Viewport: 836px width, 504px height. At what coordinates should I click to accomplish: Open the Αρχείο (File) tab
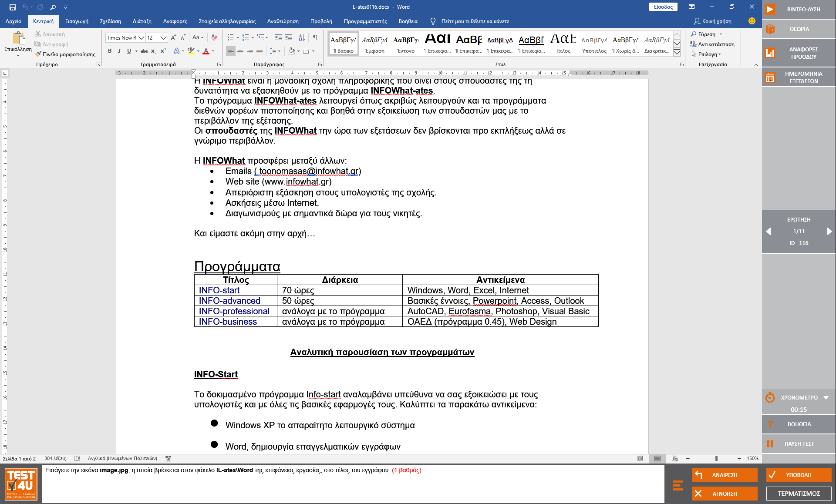(13, 21)
